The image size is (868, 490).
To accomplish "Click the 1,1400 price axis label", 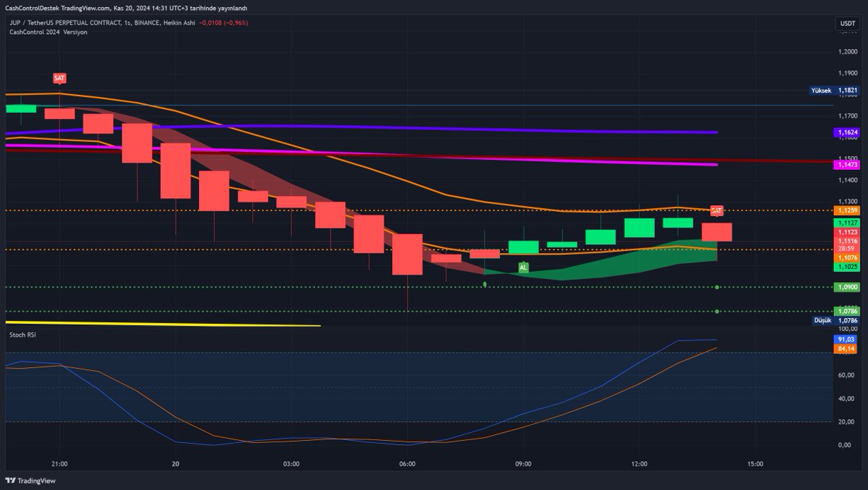I will [x=848, y=179].
